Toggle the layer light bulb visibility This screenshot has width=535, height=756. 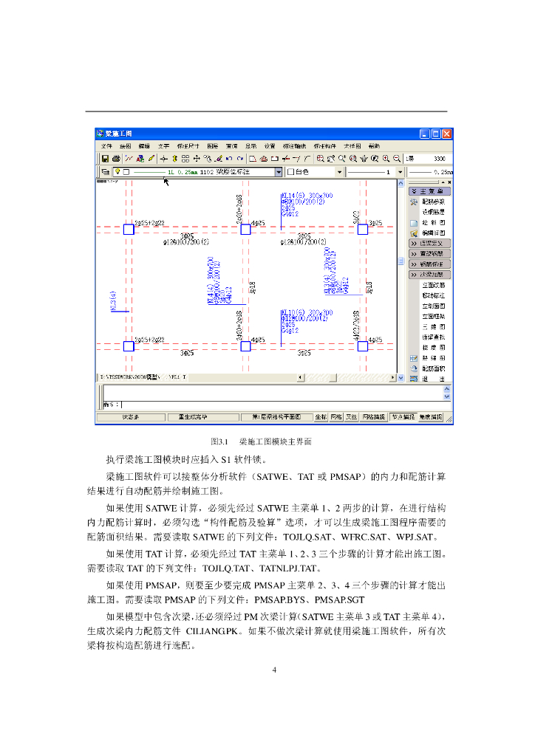click(117, 171)
